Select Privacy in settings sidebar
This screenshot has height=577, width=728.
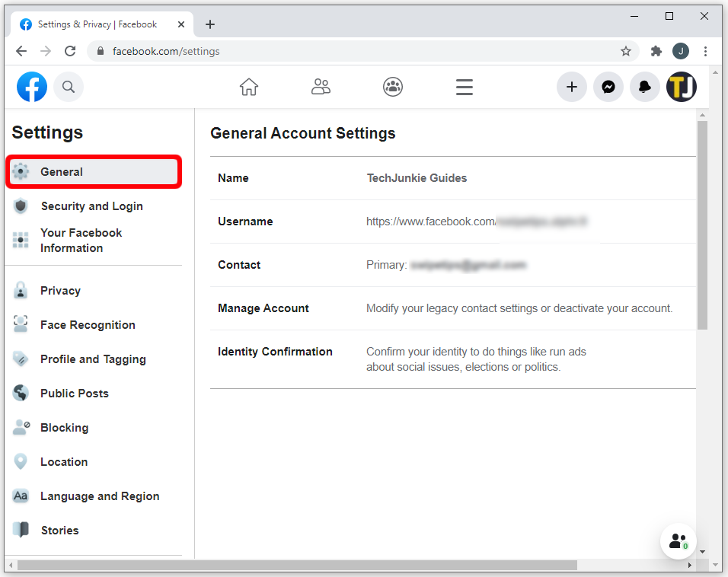click(60, 291)
